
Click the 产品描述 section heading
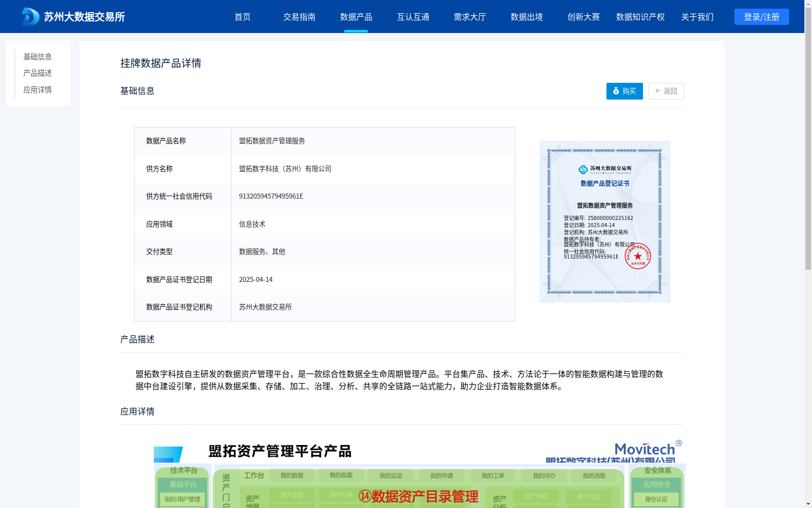pyautogui.click(x=138, y=339)
